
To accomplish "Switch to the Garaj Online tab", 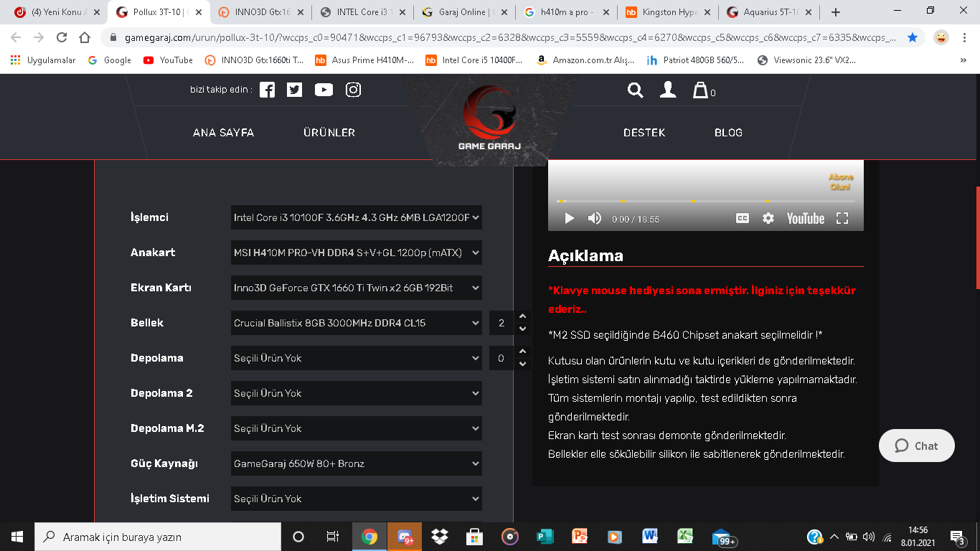I will 465,12.
